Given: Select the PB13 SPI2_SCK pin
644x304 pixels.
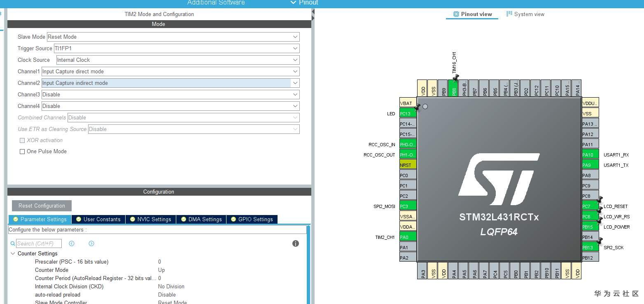Looking at the screenshot, I should (590, 248).
